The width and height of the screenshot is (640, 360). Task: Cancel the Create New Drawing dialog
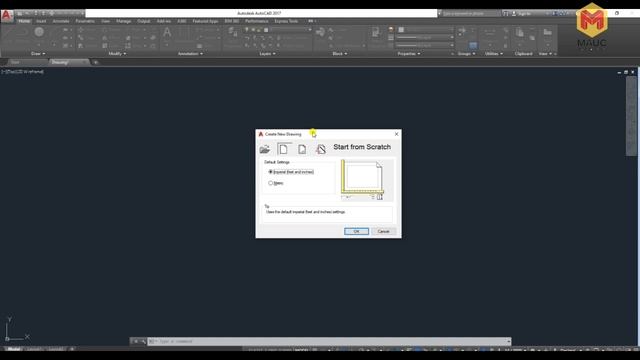(383, 231)
